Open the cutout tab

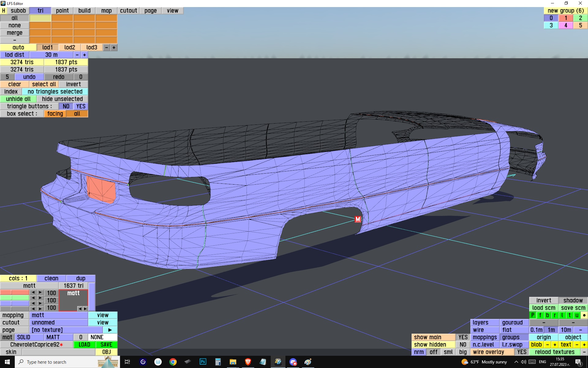[128, 10]
